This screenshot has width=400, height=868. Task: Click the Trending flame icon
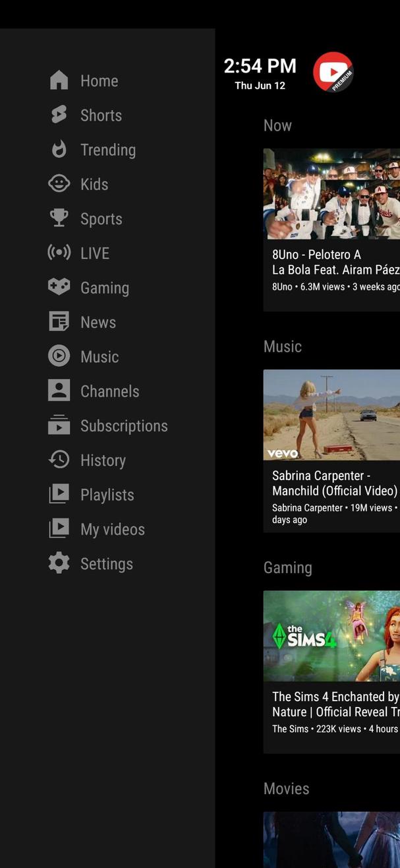tap(59, 150)
